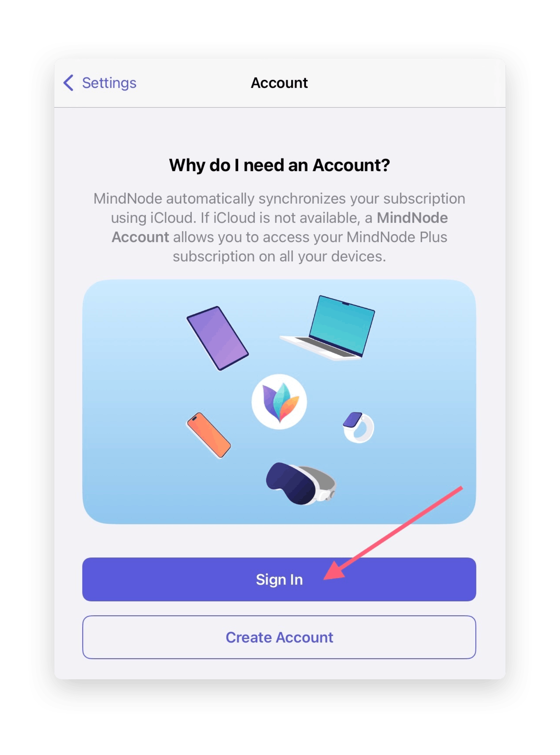
Task: Click the VR headset illustration
Action: [301, 483]
